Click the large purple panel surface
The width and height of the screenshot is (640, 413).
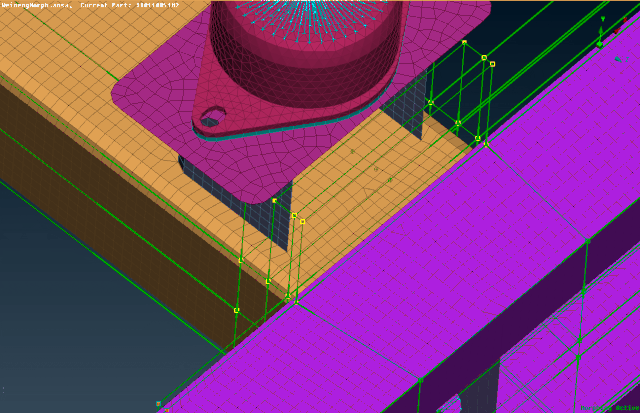click(450, 250)
